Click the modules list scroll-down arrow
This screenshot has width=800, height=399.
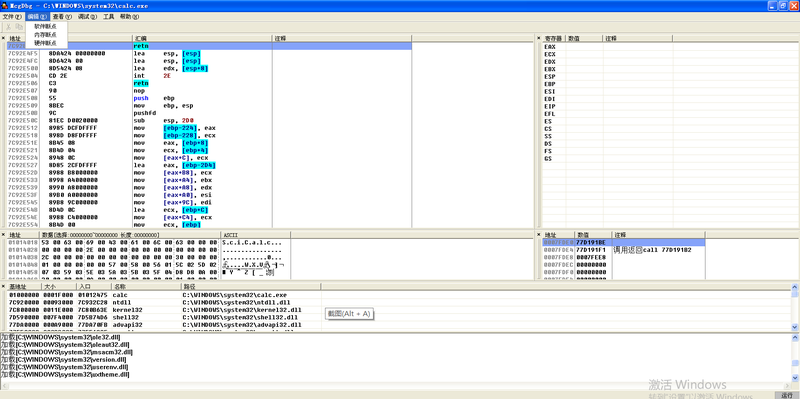pyautogui.click(x=795, y=327)
